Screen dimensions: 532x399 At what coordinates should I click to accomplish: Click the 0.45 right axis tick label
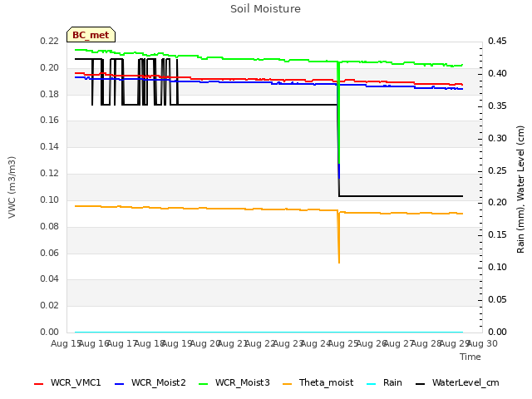(x=497, y=41)
